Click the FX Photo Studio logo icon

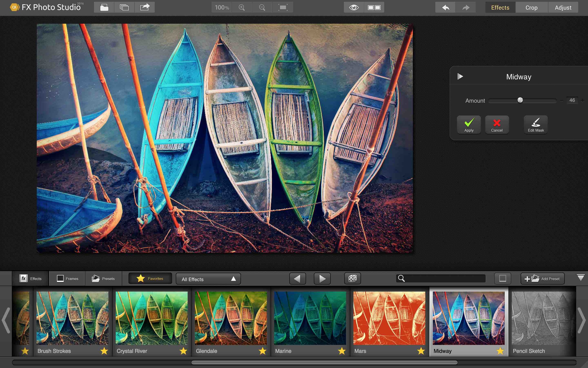pos(15,7)
